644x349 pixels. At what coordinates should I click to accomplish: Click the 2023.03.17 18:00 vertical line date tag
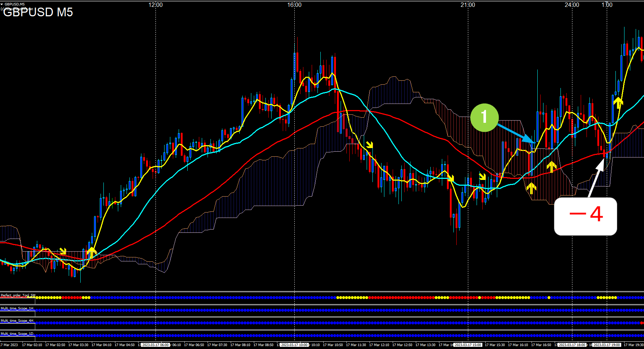[x=572, y=345]
